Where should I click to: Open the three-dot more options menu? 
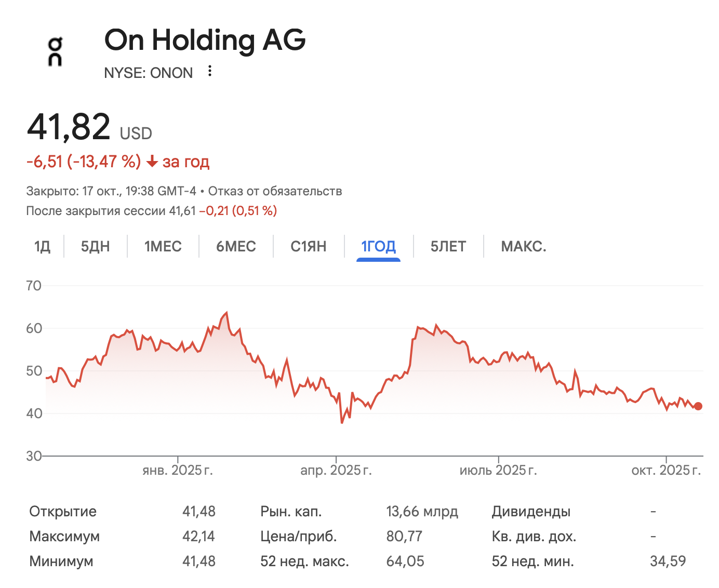(x=210, y=71)
